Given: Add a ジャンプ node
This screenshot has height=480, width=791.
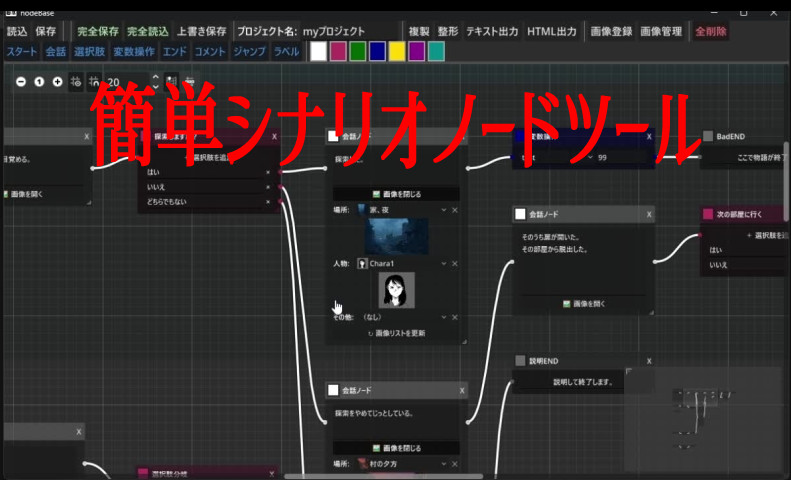Looking at the screenshot, I should click(249, 51).
